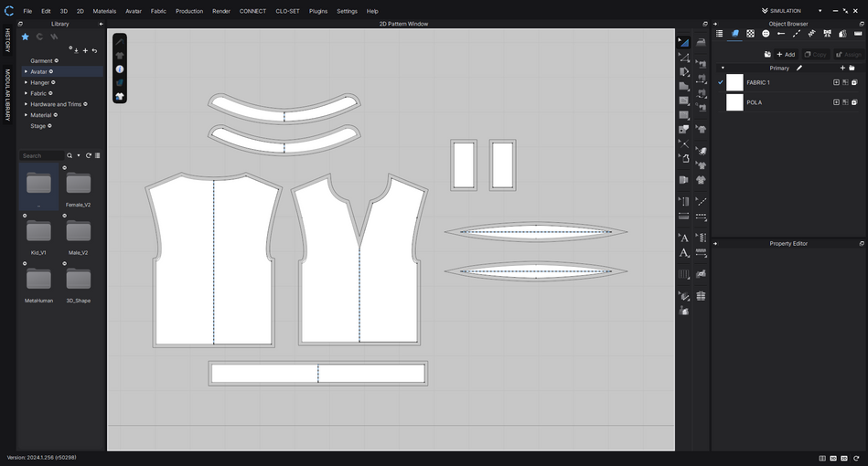Viewport: 868px width, 466px height.
Task: Click the Add fabric button
Action: 786,54
